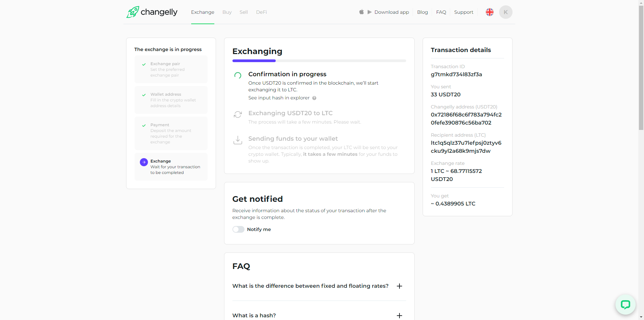
Task: Click the Exchanging progress bar
Action: 319,61
